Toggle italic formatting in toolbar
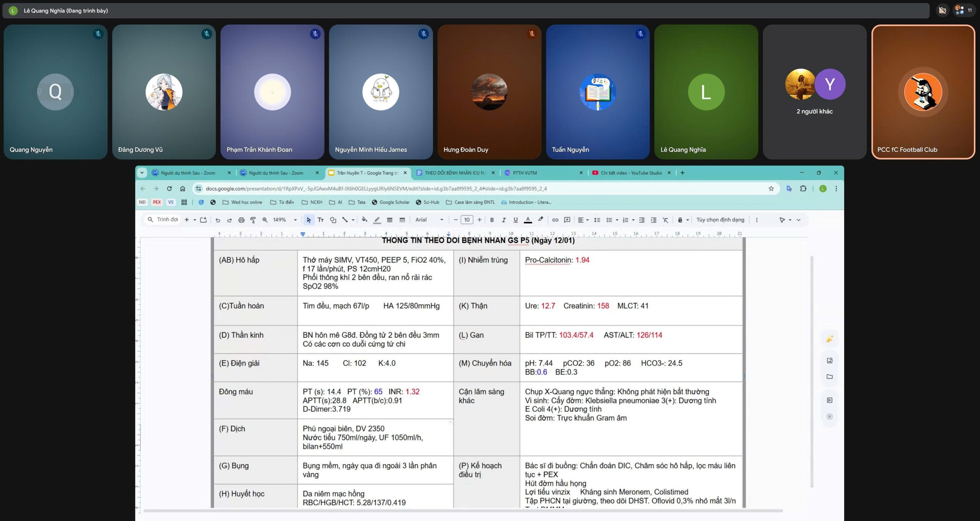 coord(504,220)
